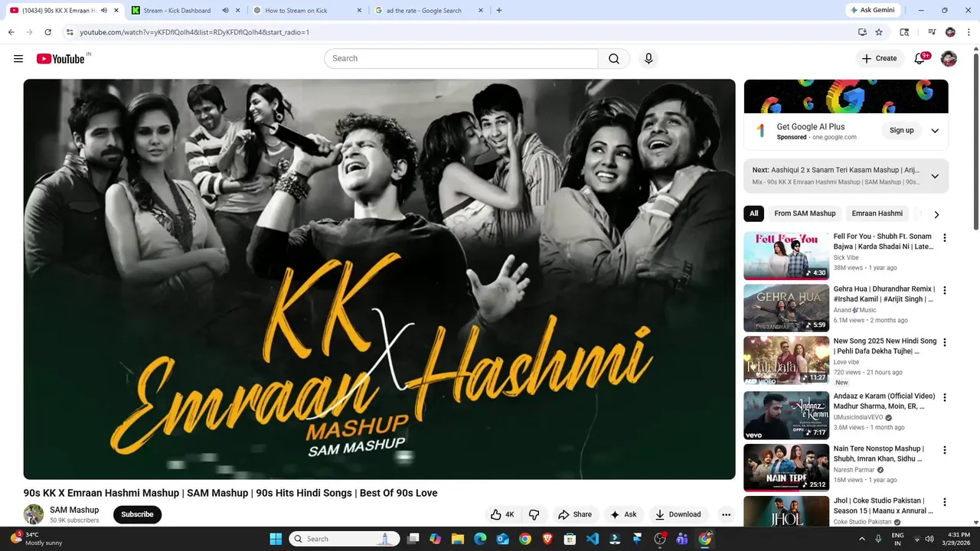Click Sign up for Google AI Plus
This screenshot has height=551, width=980.
coord(902,131)
